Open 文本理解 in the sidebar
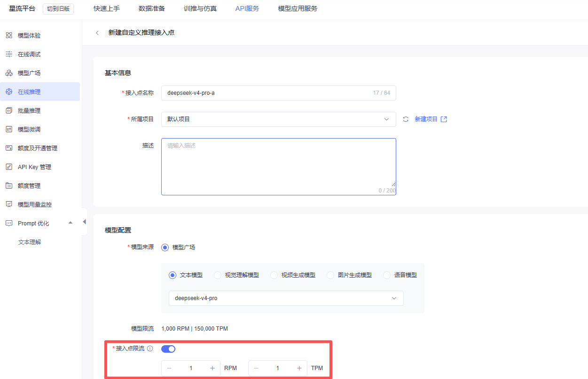 coord(30,242)
